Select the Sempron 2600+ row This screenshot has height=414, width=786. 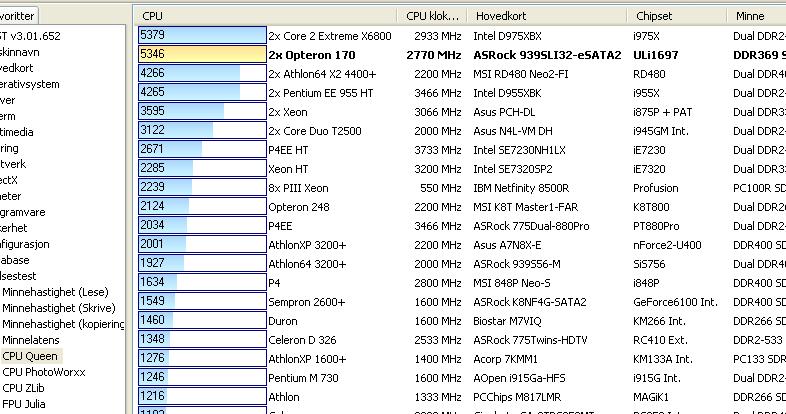pyautogui.click(x=307, y=302)
